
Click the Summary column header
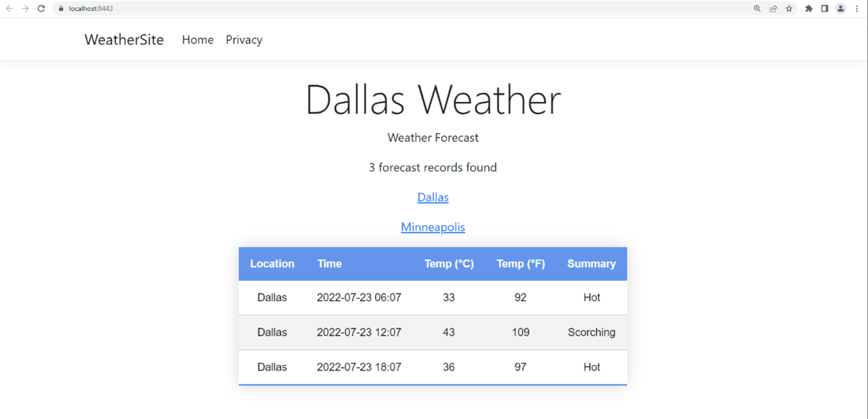tap(591, 264)
